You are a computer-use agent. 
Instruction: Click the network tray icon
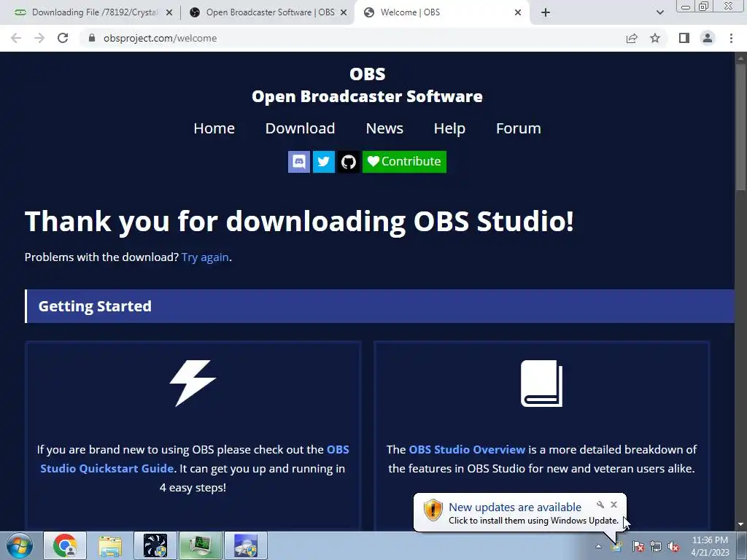[656, 547]
